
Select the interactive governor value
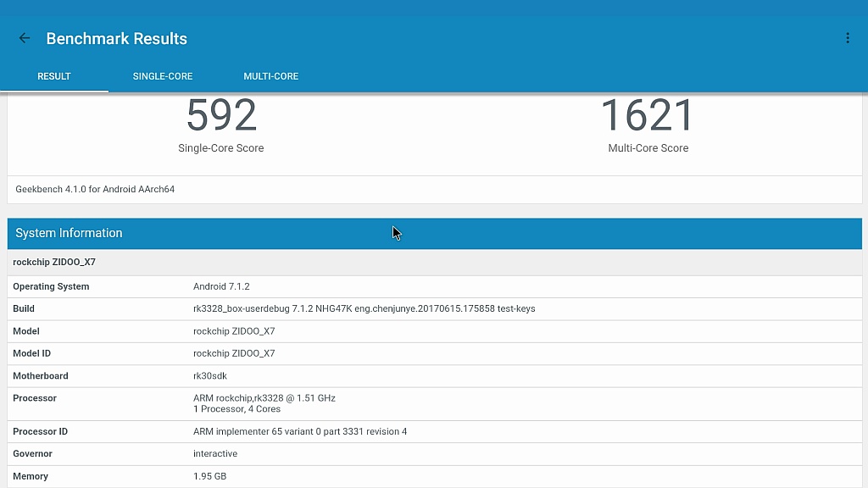pos(215,454)
